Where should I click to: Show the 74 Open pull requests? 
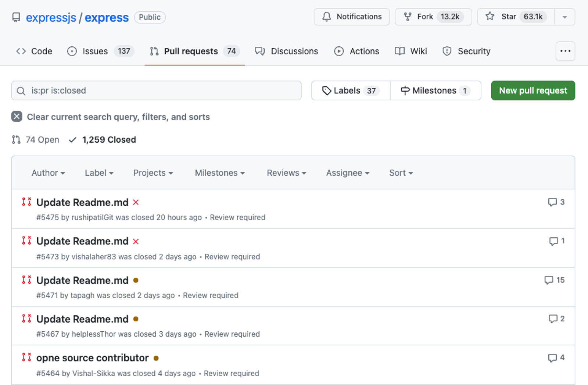36,140
